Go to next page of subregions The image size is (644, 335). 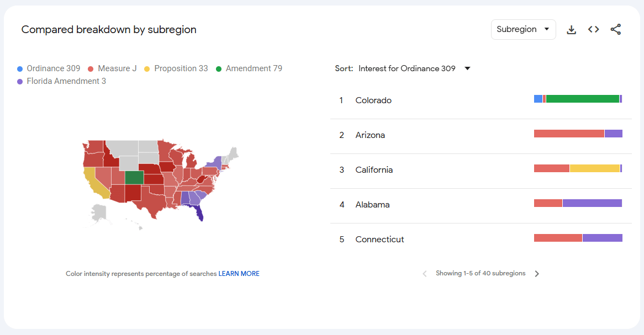(537, 274)
